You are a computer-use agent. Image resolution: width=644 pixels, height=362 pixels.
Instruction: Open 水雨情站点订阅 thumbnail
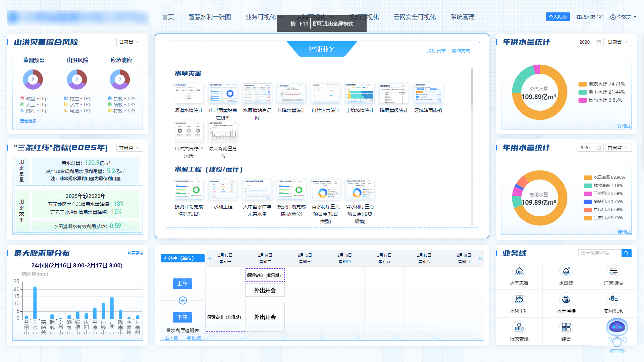click(257, 93)
